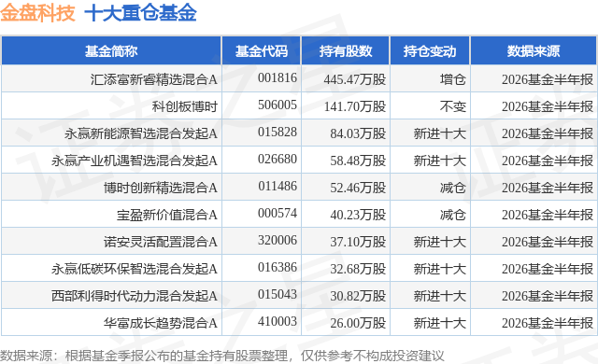Select 宝盈新价值混合A fund name
The height and width of the screenshot is (364, 598).
pos(167,215)
